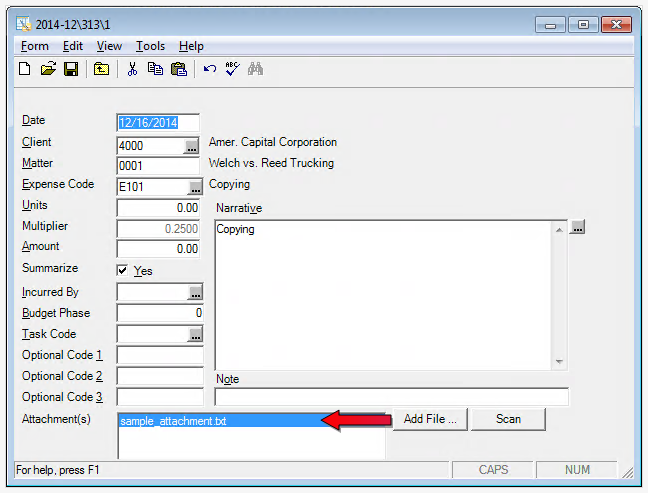
Task: Click the New document toolbar icon
Action: click(26, 69)
